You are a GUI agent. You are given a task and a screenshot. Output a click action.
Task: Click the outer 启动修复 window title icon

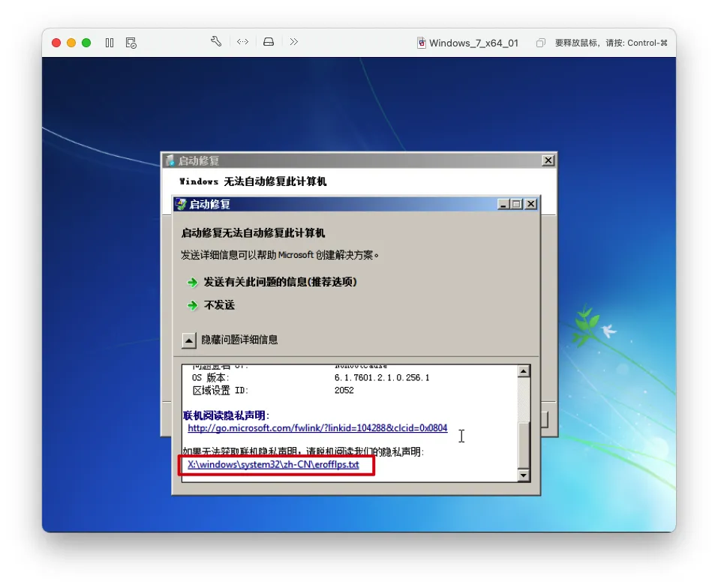click(170, 160)
